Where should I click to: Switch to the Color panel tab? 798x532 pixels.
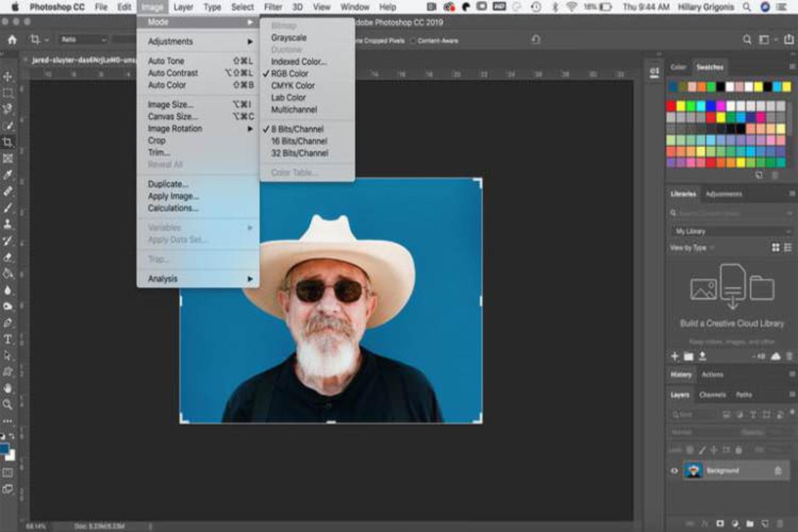coord(678,67)
